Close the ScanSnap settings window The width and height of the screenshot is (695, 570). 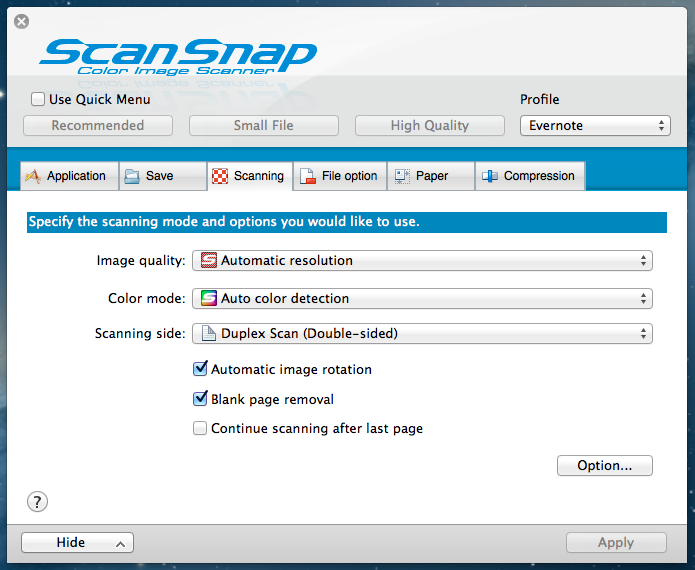21,21
